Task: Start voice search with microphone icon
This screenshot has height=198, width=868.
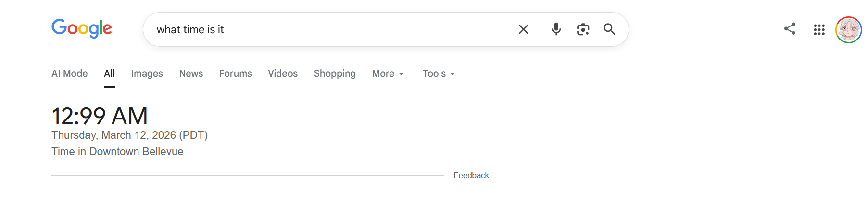Action: [x=556, y=29]
